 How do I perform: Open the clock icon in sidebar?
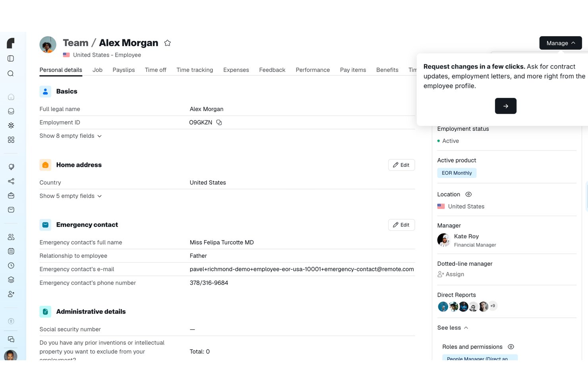11,265
